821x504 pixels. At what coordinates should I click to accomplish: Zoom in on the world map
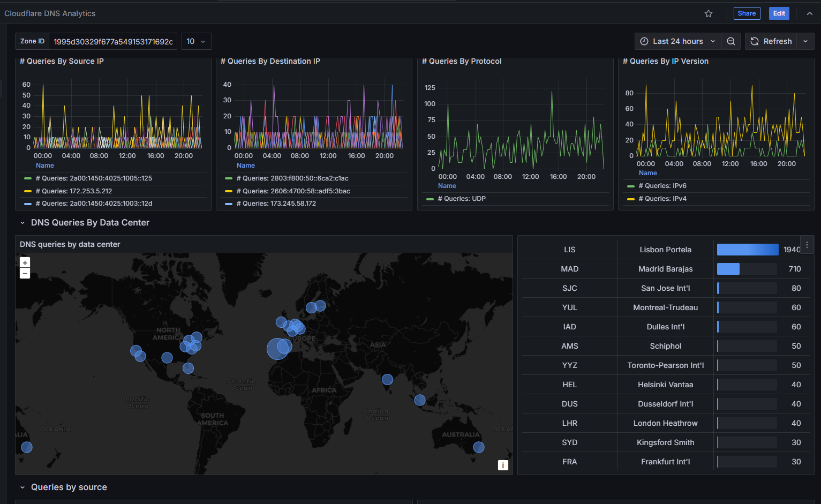(x=25, y=262)
